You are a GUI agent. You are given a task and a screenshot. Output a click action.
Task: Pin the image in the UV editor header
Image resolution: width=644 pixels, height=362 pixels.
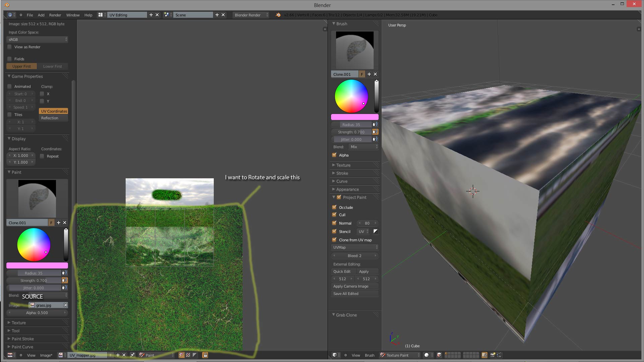(x=133, y=355)
